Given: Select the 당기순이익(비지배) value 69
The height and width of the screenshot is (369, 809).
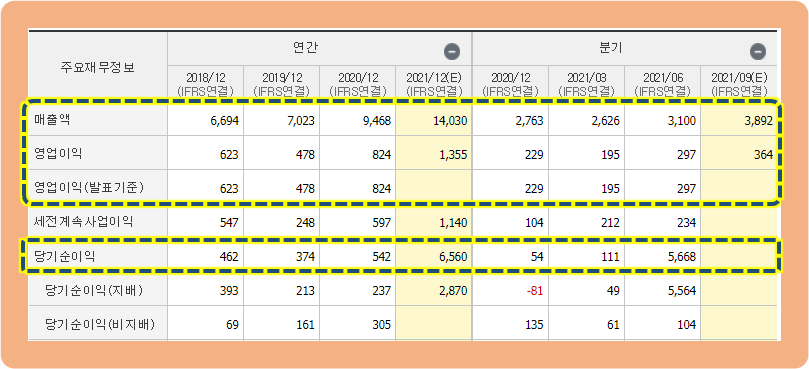Looking at the screenshot, I should coord(232,325).
